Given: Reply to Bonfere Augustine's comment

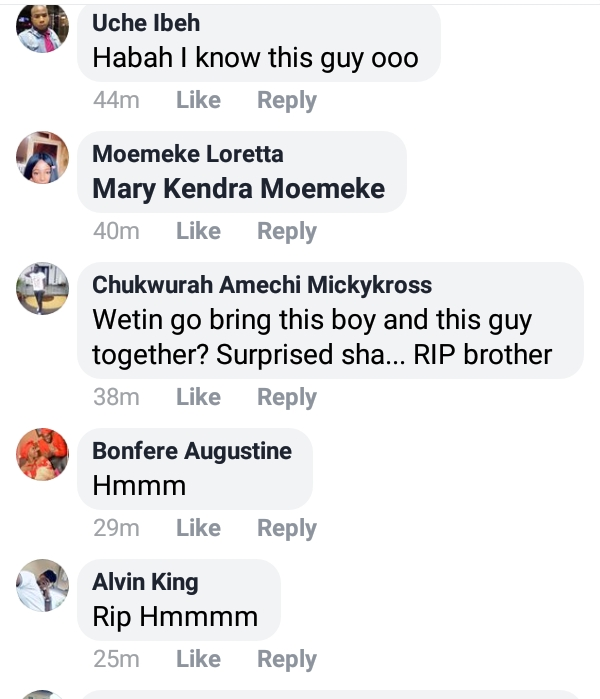Looking at the screenshot, I should [x=286, y=528].
